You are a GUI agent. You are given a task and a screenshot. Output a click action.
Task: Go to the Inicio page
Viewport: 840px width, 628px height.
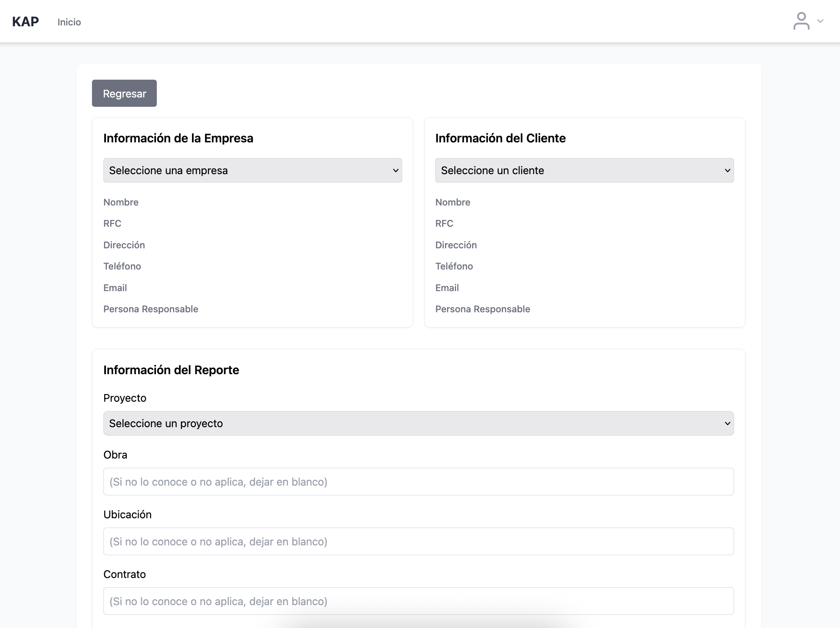(69, 22)
